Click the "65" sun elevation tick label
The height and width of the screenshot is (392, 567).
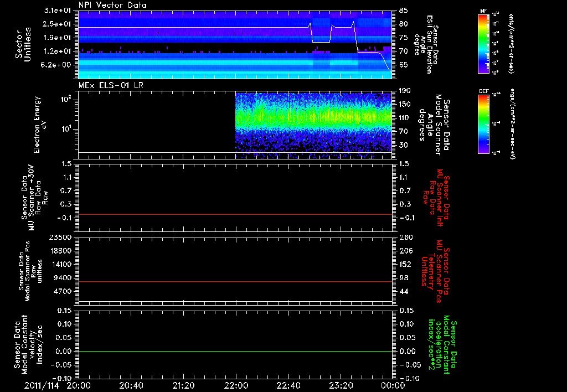(404, 65)
